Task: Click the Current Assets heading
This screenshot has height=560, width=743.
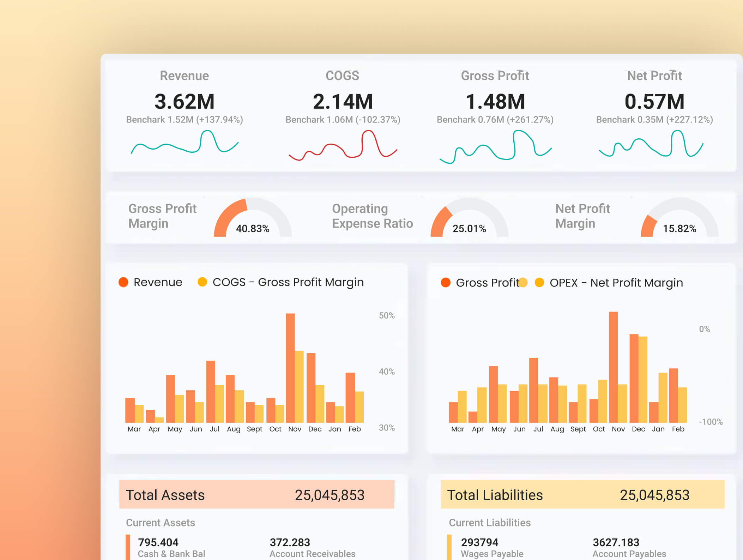Action: click(161, 523)
